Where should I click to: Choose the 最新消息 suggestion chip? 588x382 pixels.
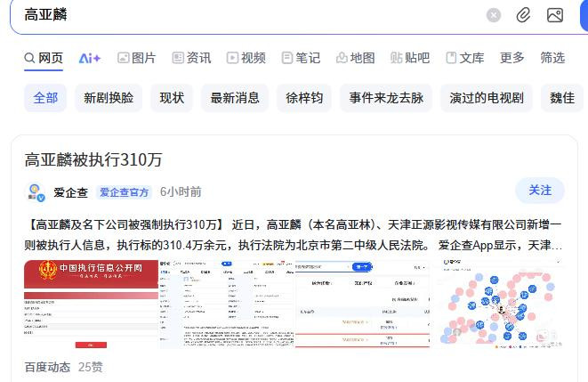pos(235,98)
